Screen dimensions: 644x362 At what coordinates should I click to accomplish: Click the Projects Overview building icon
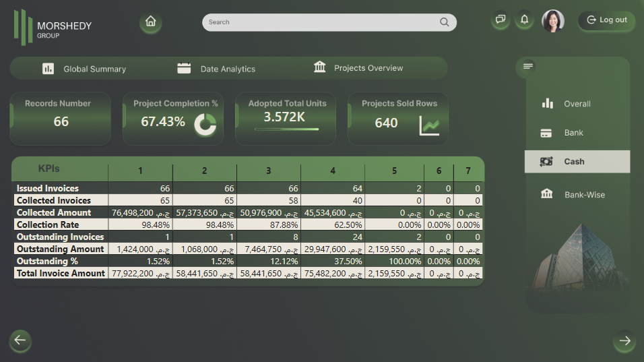[319, 67]
